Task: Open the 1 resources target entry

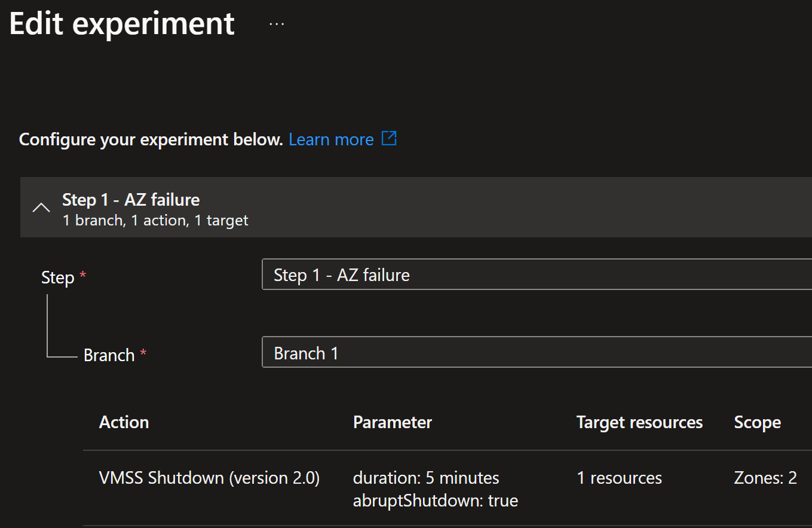Action: pos(619,478)
